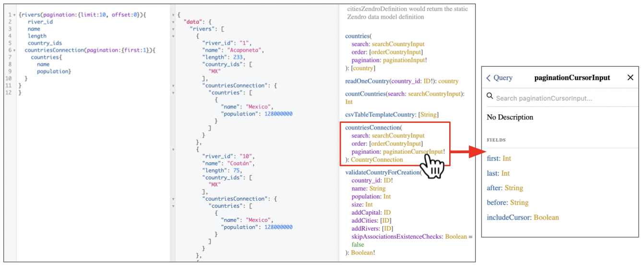Click the countriesConnection query name
Viewport: 644px width, 267px height.
(372, 128)
